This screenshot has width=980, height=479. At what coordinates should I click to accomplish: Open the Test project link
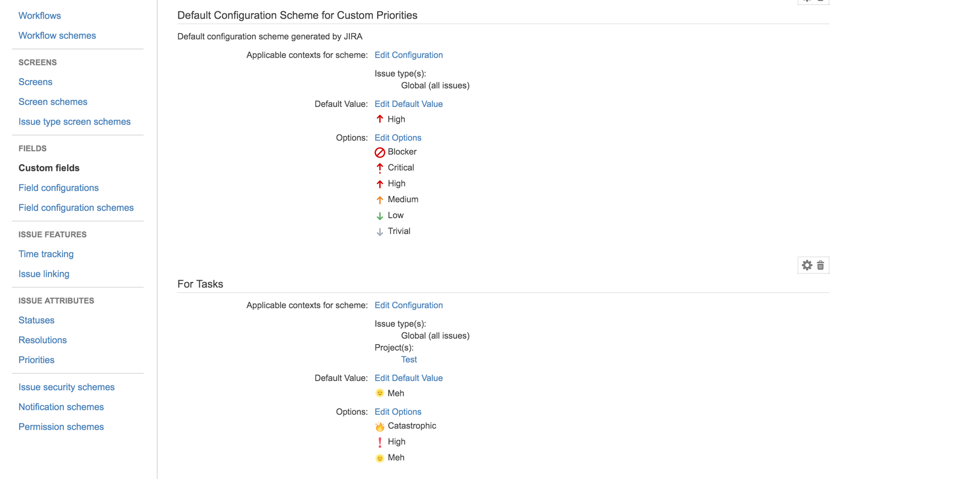pyautogui.click(x=409, y=359)
